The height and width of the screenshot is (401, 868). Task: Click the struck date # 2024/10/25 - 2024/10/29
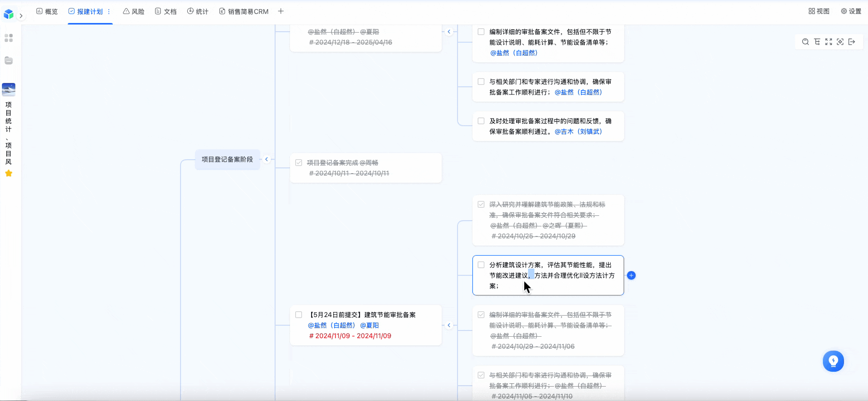(x=533, y=236)
